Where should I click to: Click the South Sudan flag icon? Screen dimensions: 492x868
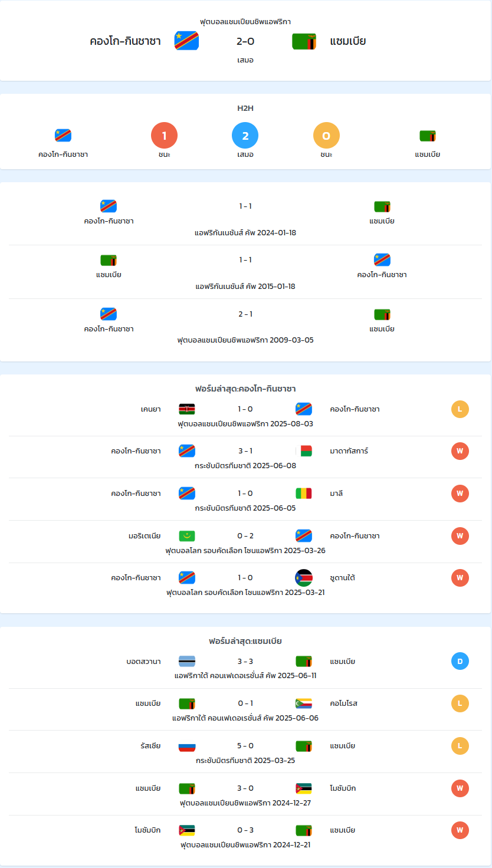(x=304, y=578)
